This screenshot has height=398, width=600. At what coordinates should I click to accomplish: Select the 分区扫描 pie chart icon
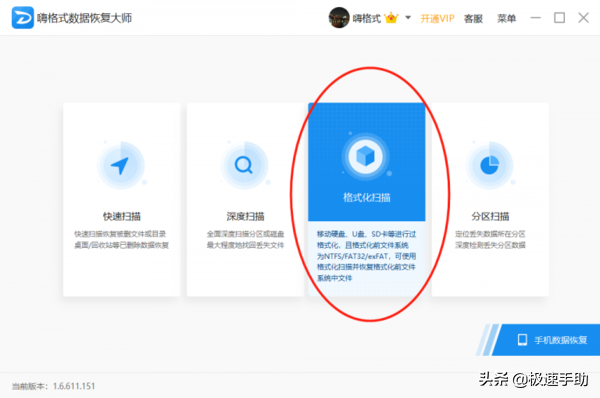[490, 165]
